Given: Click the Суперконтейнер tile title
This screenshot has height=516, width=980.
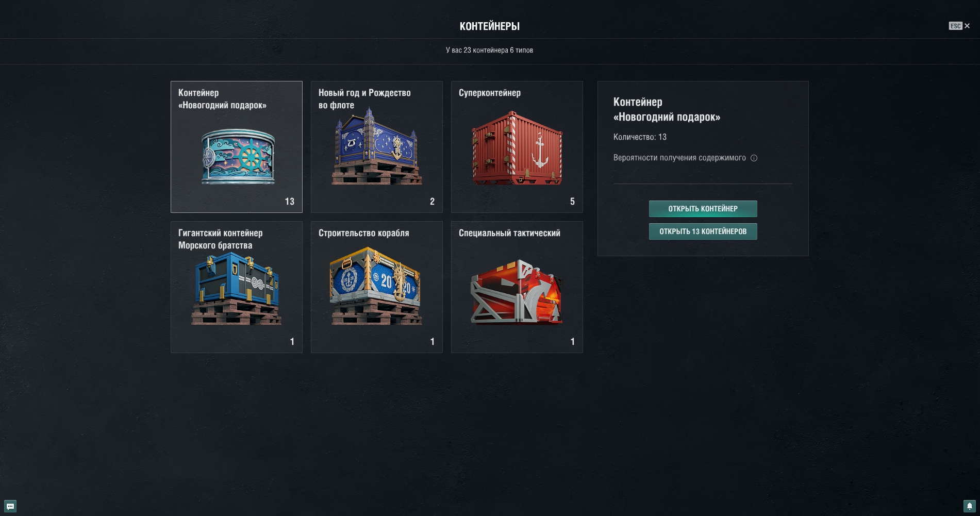Looking at the screenshot, I should click(x=490, y=93).
